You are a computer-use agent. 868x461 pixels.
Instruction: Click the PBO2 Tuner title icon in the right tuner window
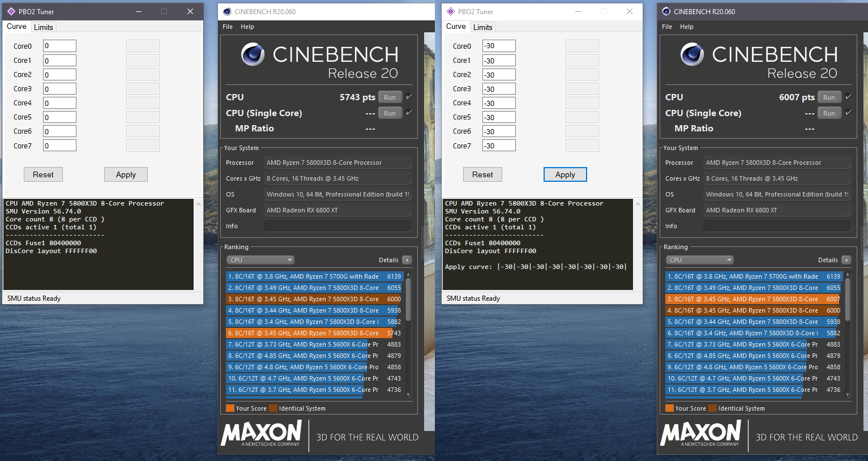451,11
